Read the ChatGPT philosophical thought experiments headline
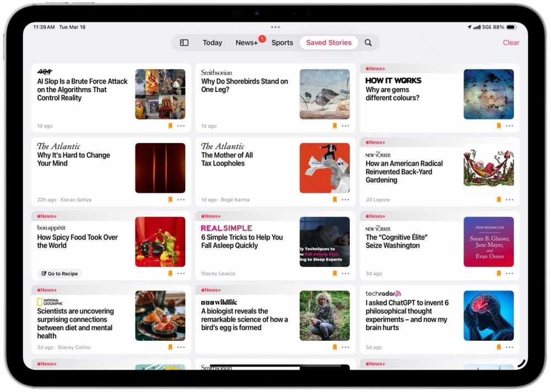Screen dimensions: 551x392 407,315
